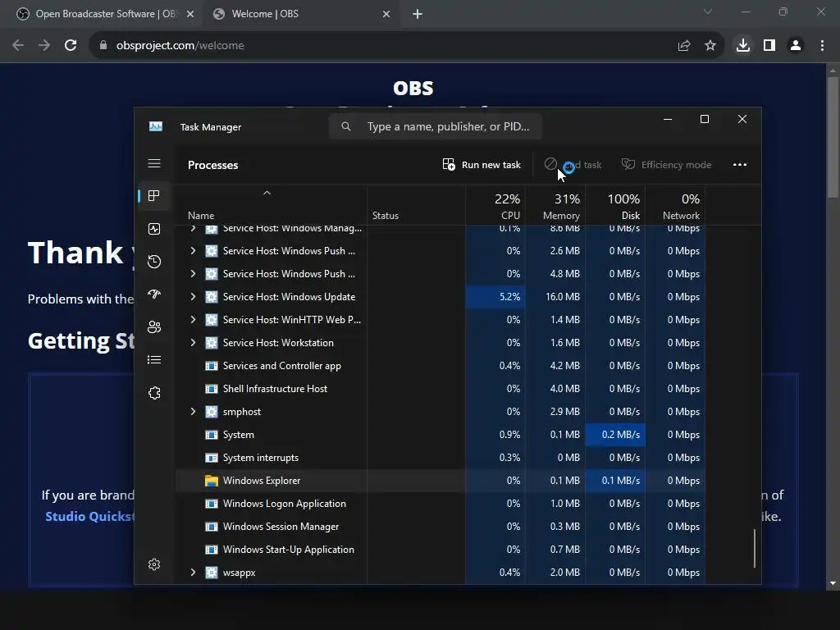Maximize the Task Manager window
The height and width of the screenshot is (630, 840).
coord(705,119)
